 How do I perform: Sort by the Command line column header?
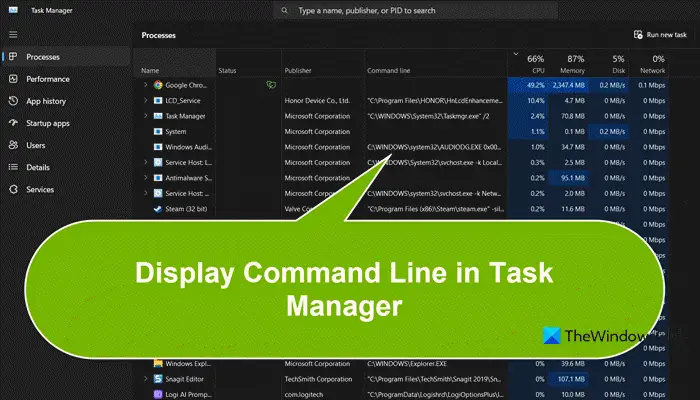coord(436,63)
